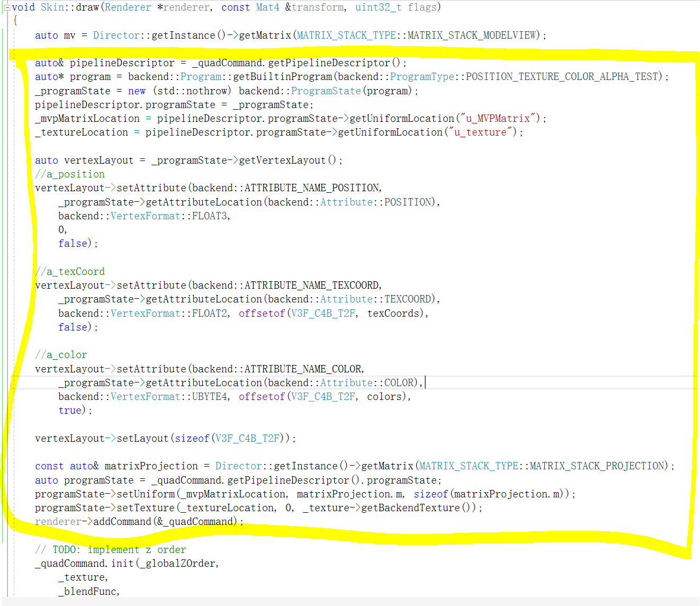Image resolution: width=700 pixels, height=606 pixels.
Task: Click 'Attribute::COLOR' enum value
Action: 367,383
